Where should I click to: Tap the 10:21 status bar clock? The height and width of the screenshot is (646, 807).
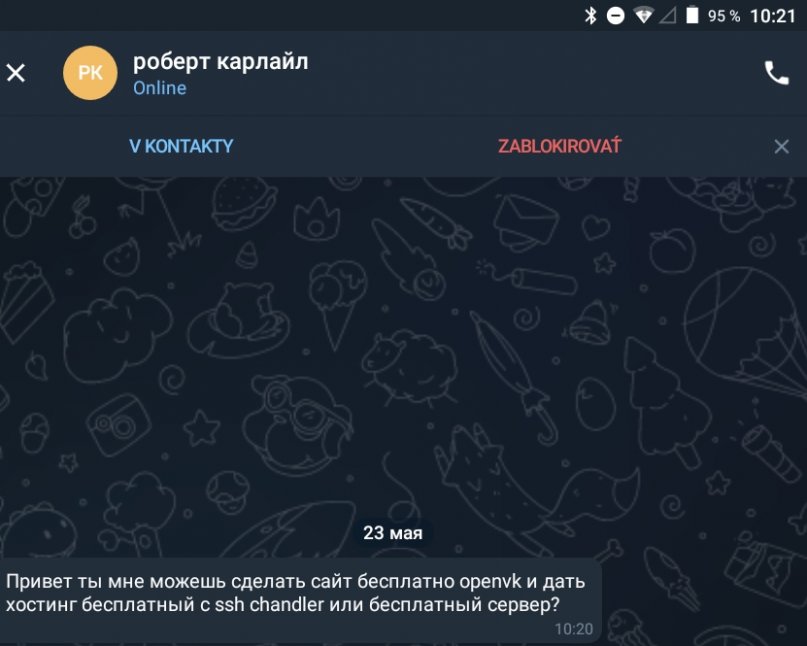pos(773,16)
